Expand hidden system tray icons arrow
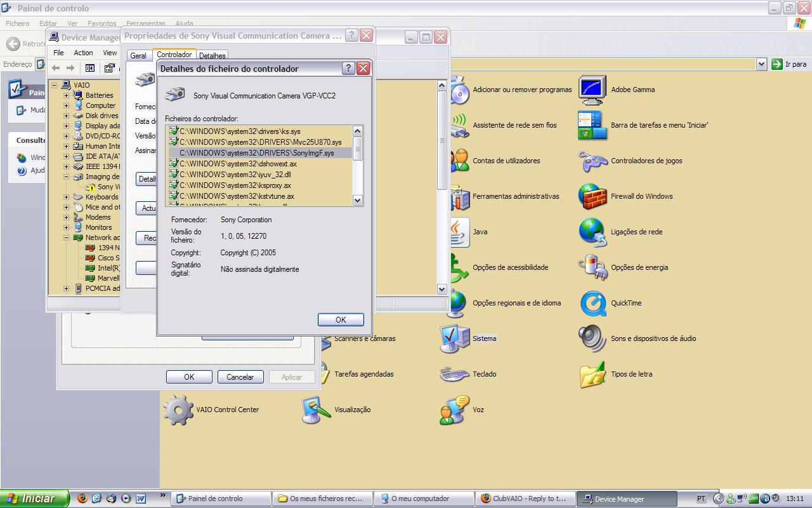Viewport: 812px width, 508px height. 718,498
